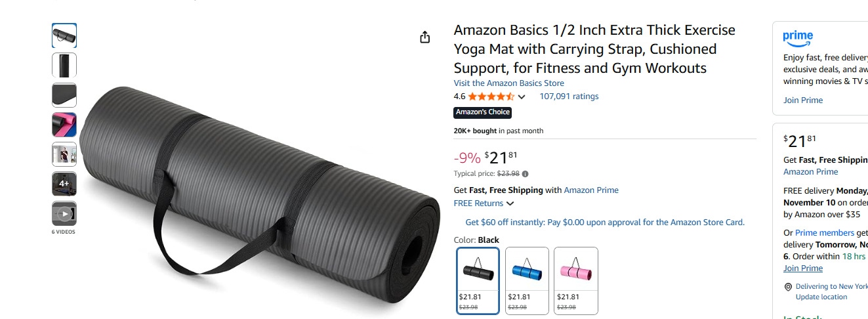The height and width of the screenshot is (319, 868).
Task: Click the Amazon Store Card offer link
Action: click(x=605, y=223)
